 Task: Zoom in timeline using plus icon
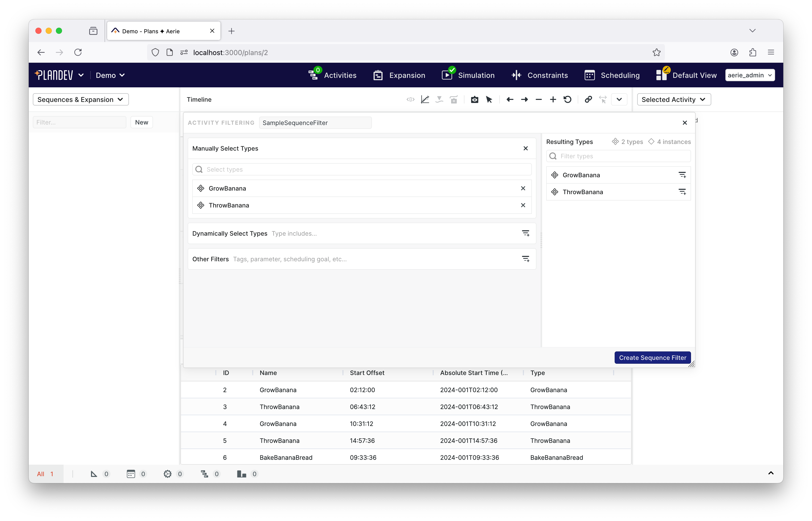click(553, 99)
